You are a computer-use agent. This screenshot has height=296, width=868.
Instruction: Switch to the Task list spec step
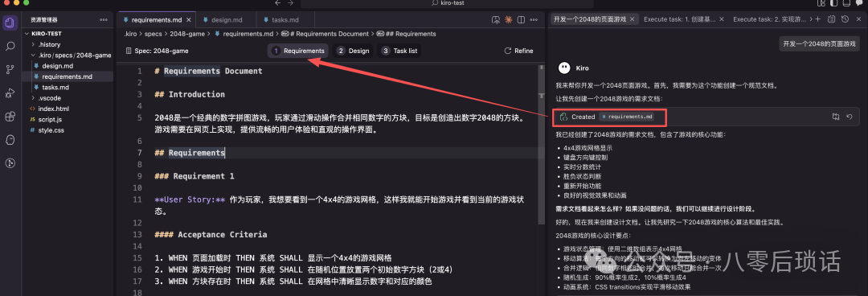coord(399,51)
